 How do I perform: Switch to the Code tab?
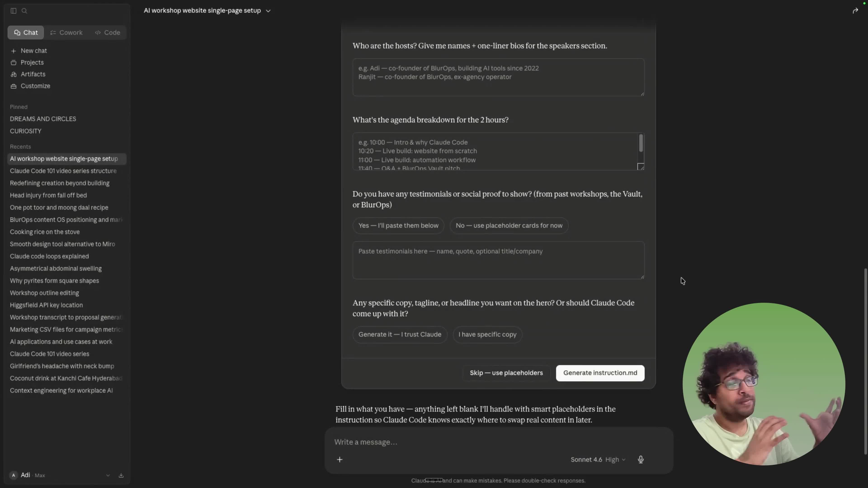tap(108, 33)
